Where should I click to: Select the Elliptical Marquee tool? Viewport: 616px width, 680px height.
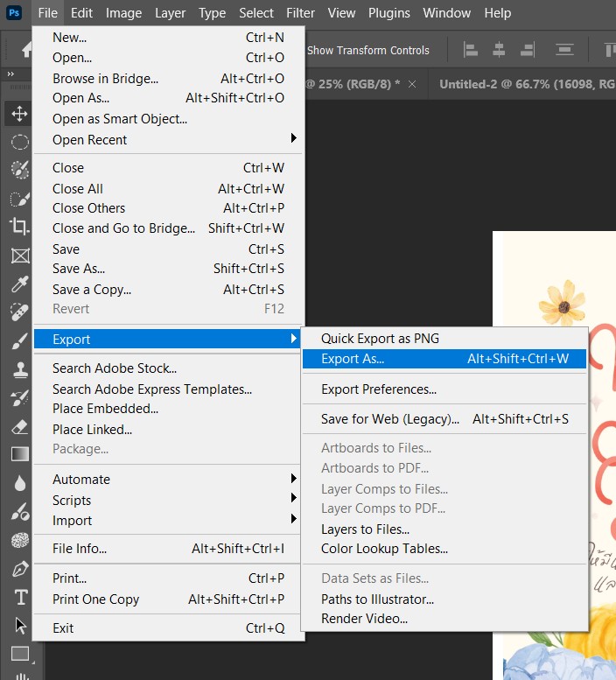tap(19, 142)
